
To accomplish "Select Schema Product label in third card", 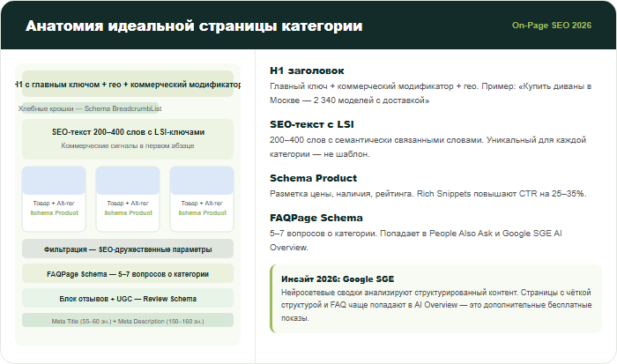I will pyautogui.click(x=202, y=212).
